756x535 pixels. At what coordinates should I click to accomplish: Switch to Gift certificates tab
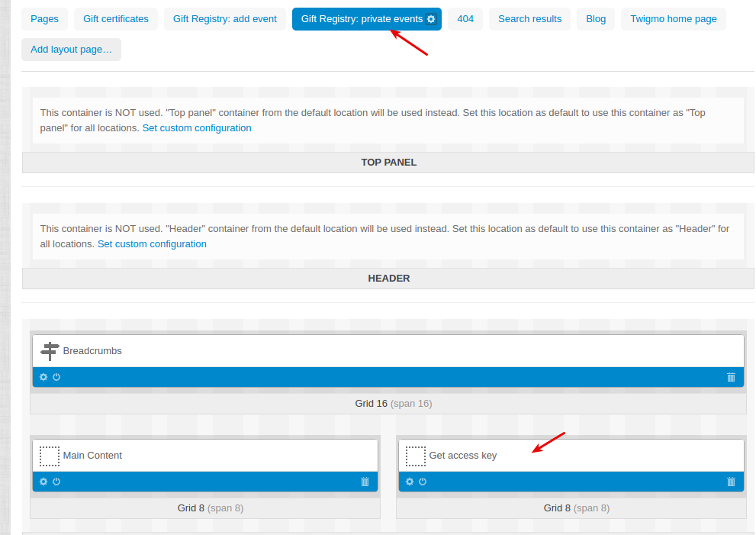click(116, 19)
